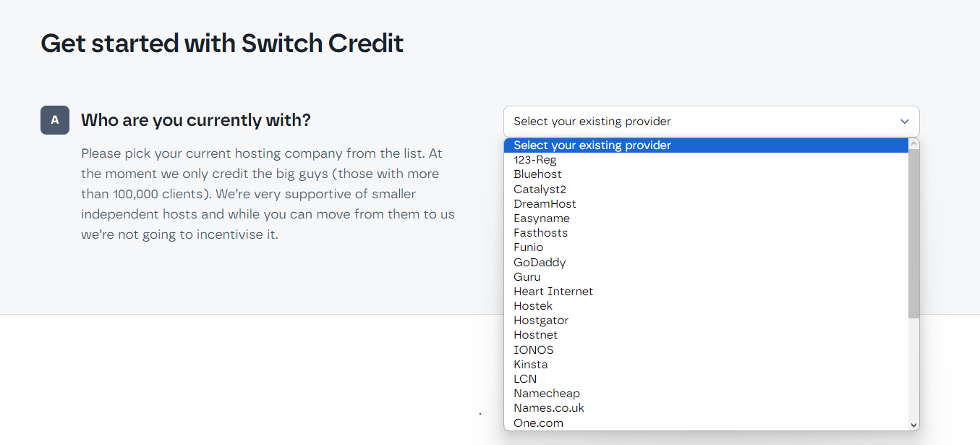Pick the Funio option
980x445 pixels.
(x=706, y=247)
